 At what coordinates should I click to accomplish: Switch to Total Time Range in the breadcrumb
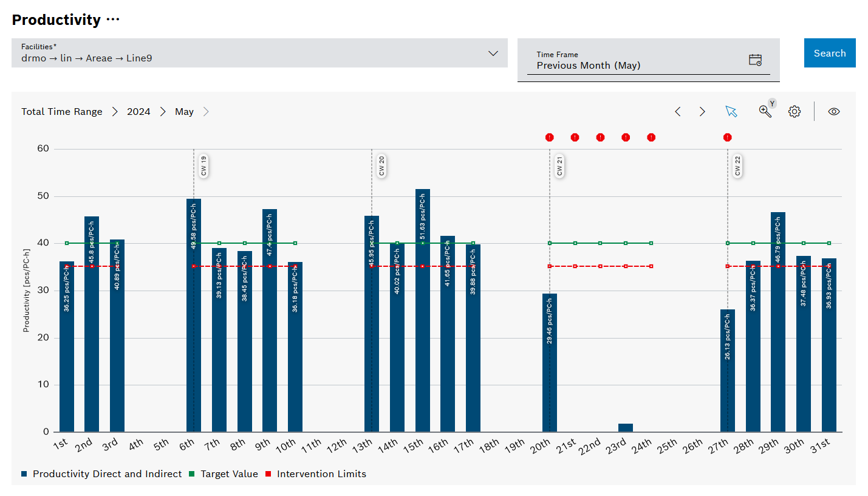(x=61, y=111)
